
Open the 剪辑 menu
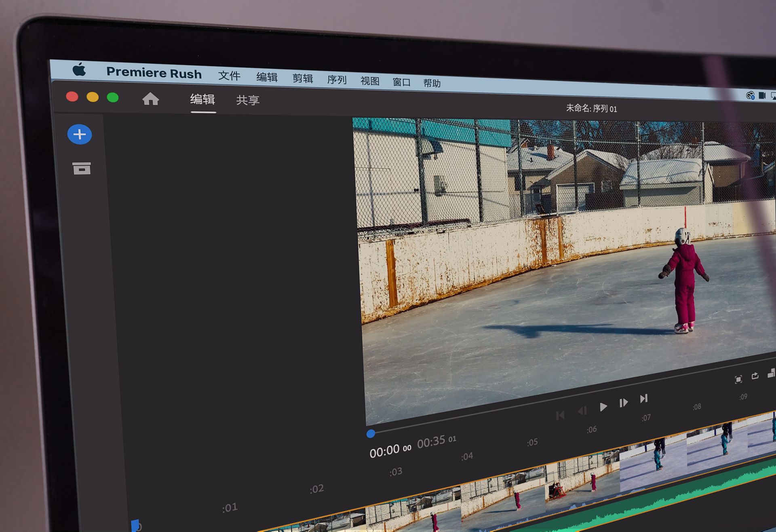303,78
